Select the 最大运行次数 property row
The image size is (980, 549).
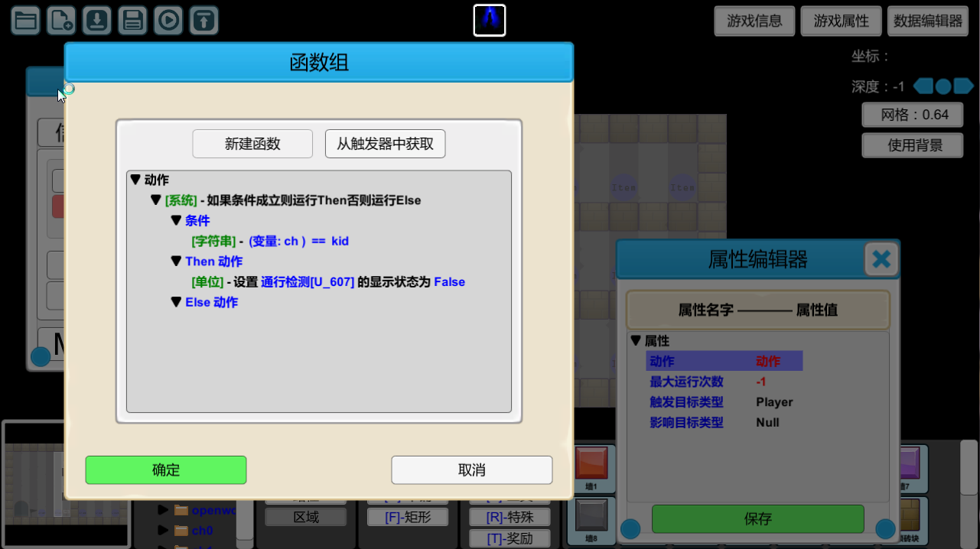pos(725,382)
